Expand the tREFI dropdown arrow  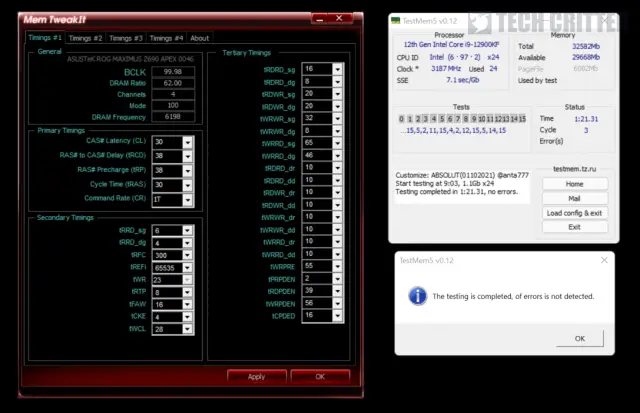tap(187, 268)
